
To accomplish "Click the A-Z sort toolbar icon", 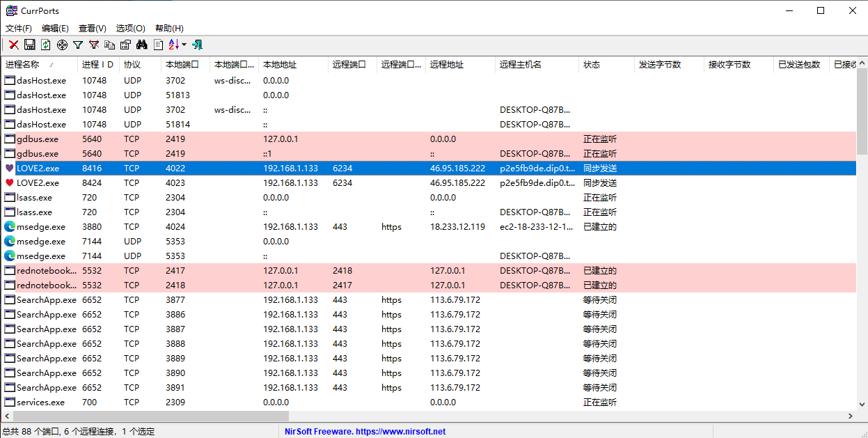I will point(174,45).
